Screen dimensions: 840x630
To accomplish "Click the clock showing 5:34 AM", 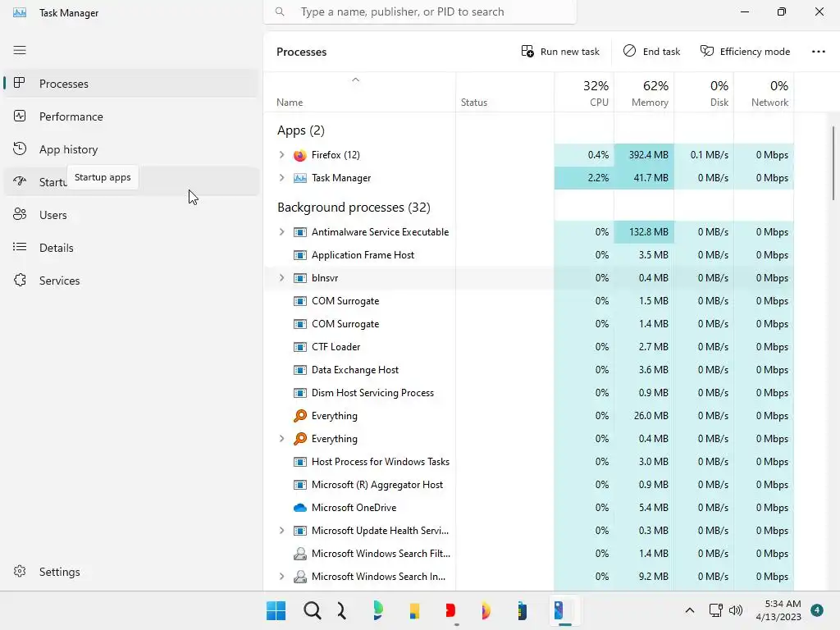I will pyautogui.click(x=778, y=610).
